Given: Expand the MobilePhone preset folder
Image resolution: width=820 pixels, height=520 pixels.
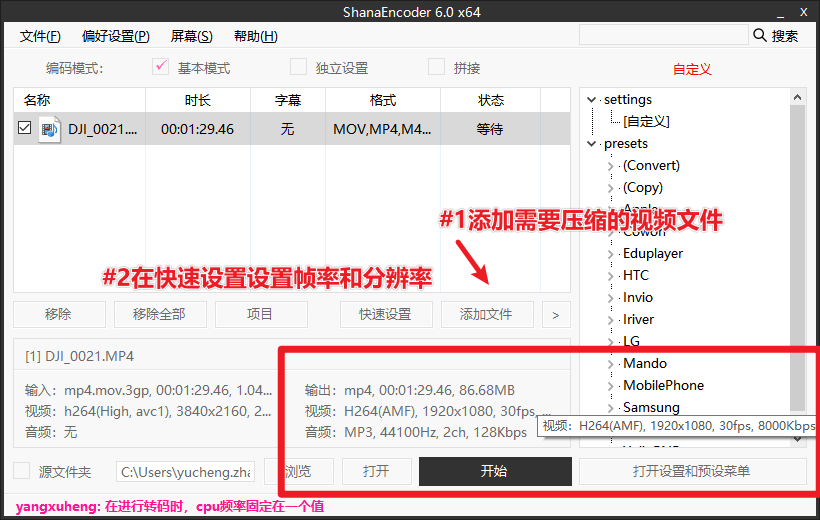Looking at the screenshot, I should click(610, 386).
